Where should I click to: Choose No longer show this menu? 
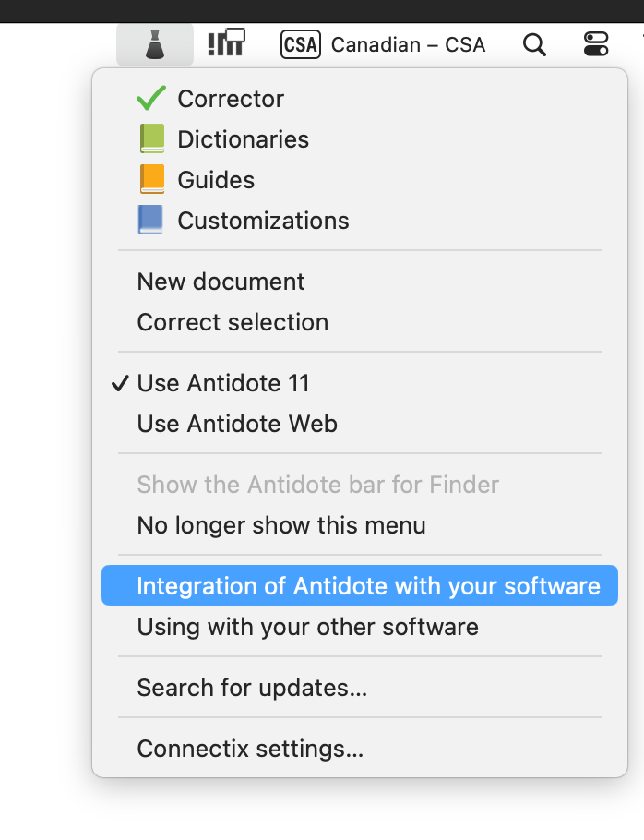pos(281,525)
